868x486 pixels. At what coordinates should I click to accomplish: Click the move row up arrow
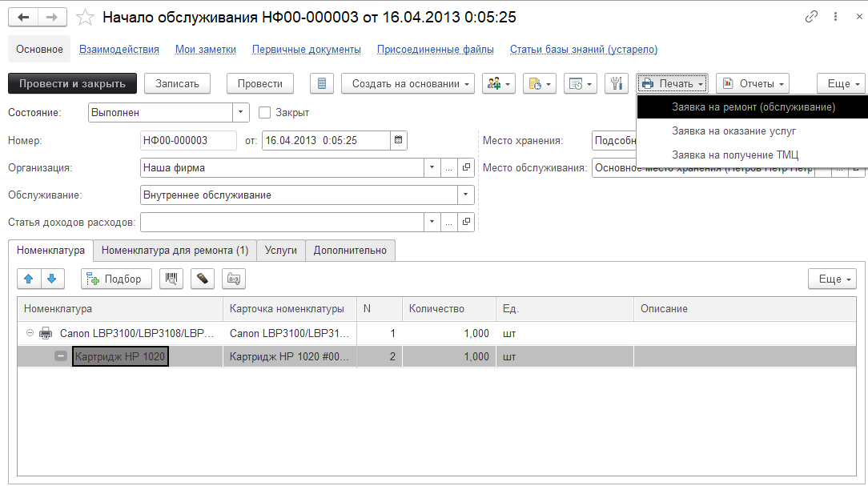[x=29, y=279]
